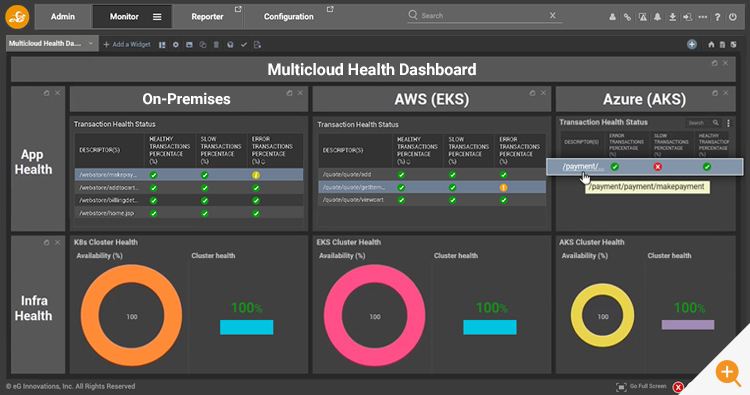Image resolution: width=750 pixels, height=395 pixels.
Task: Click the palette theme icon in toolbar
Action: tap(230, 45)
